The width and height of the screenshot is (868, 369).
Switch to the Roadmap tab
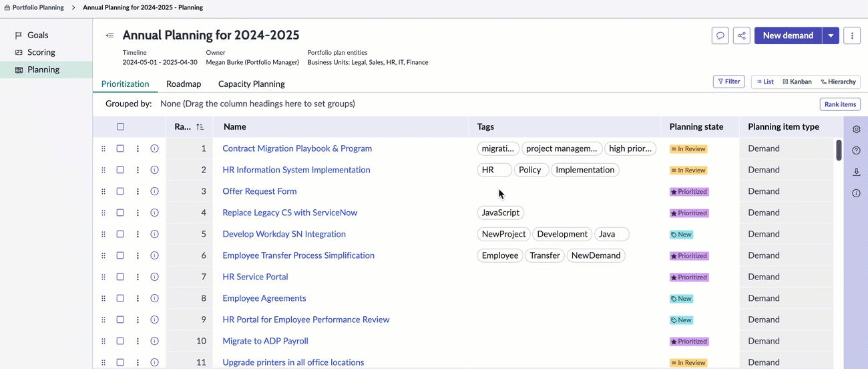coord(184,84)
